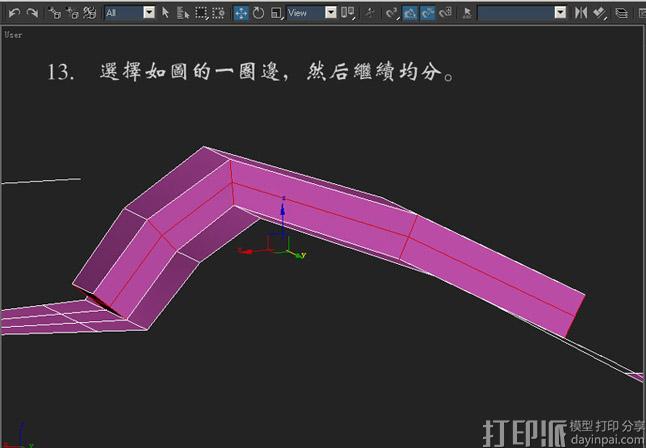Screen dimensions: 646x448
Task: Select the Select and Link tool
Action: 55,13
